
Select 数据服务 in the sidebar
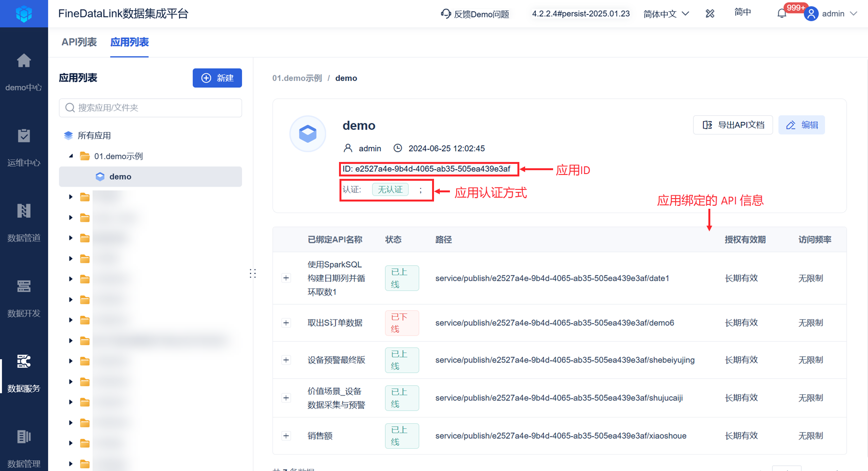point(24,374)
